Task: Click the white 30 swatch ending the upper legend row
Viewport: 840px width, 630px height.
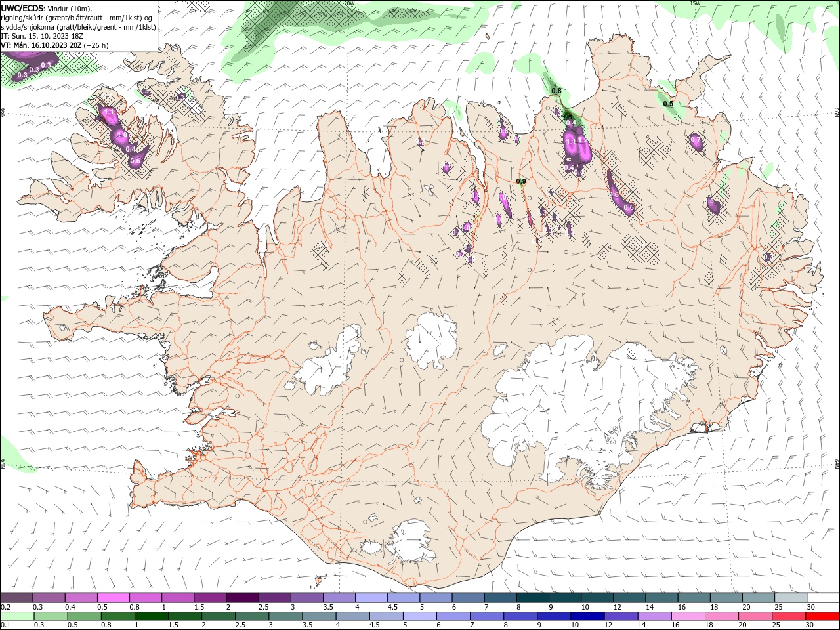Action: (x=822, y=598)
